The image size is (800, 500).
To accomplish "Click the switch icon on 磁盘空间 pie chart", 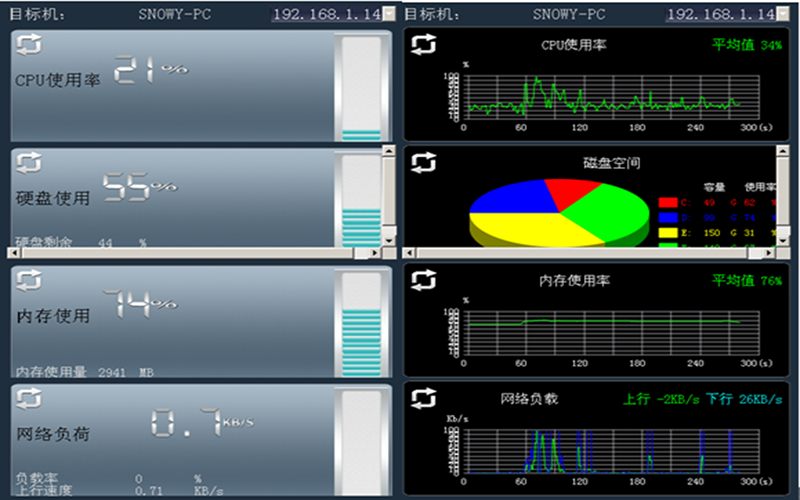I will coord(424,162).
